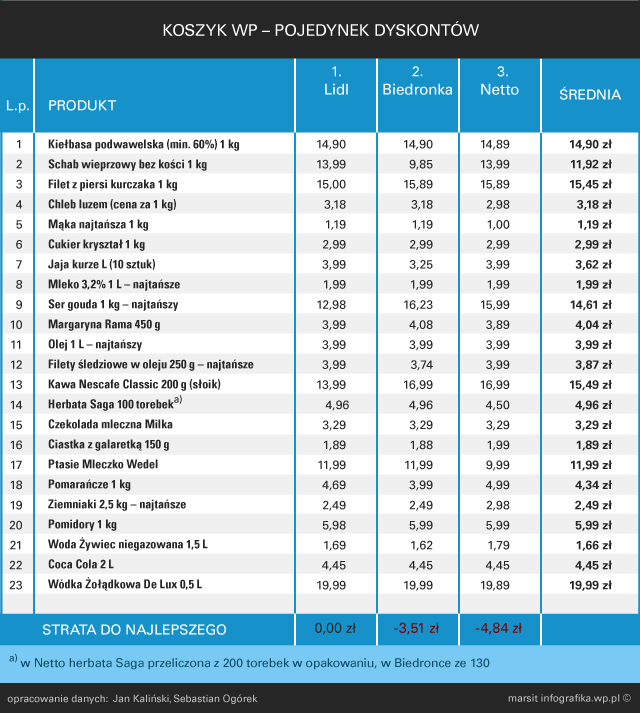Click product 'Schab wieprzowy bez kości 1 kg'

[128, 164]
